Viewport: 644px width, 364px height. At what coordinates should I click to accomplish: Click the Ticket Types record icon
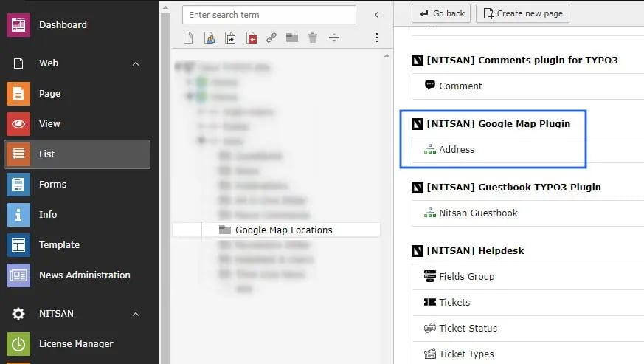(429, 354)
